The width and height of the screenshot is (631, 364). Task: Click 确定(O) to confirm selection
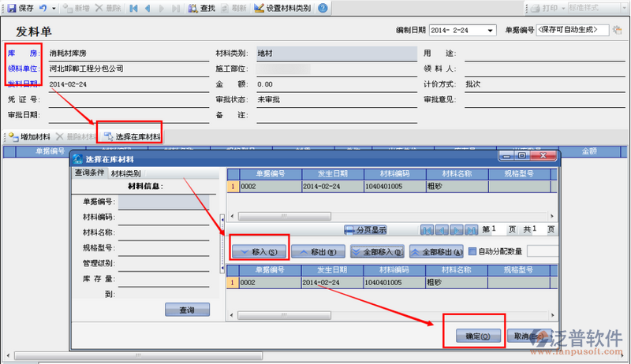coord(472,336)
